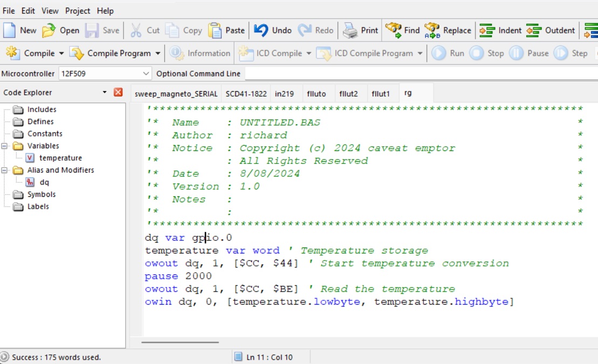Open Find with the binoculars icon
The image size is (598, 364).
(394, 30)
